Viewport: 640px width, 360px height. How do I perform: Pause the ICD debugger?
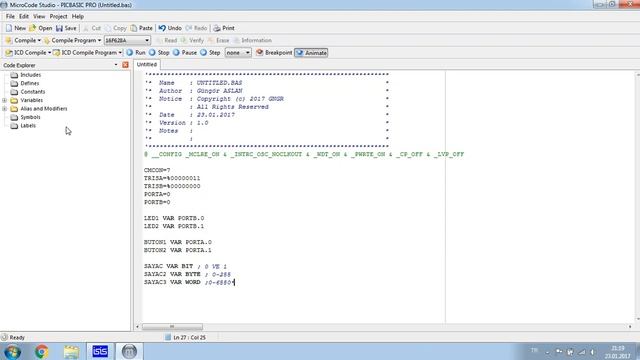(185, 53)
